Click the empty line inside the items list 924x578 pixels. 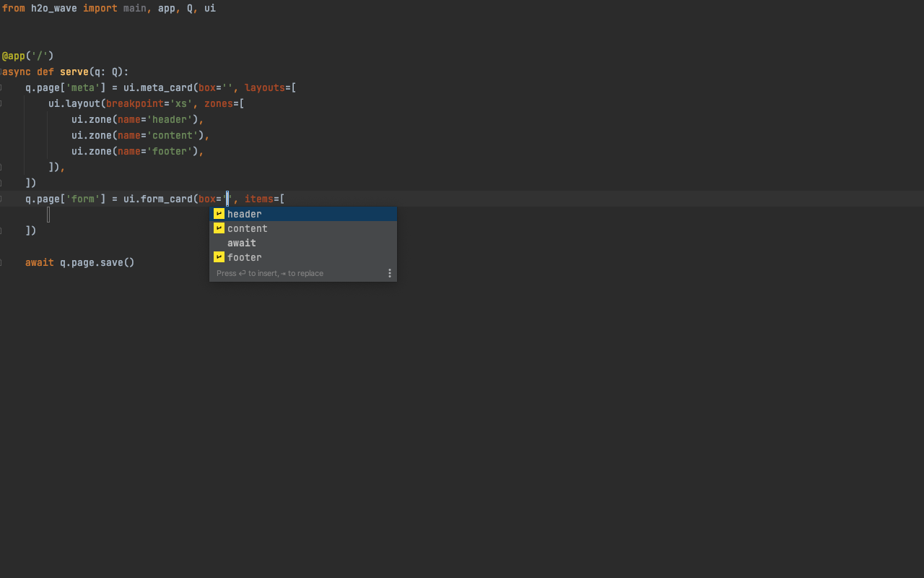pos(48,215)
